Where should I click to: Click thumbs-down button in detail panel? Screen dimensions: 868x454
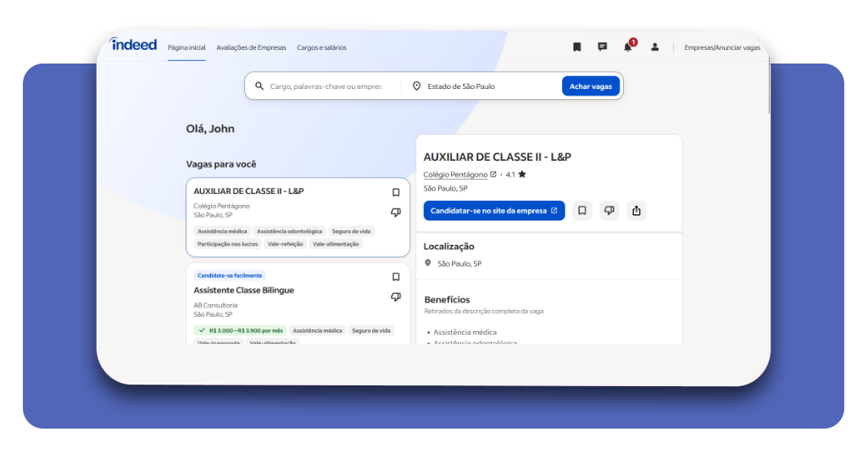tap(609, 211)
